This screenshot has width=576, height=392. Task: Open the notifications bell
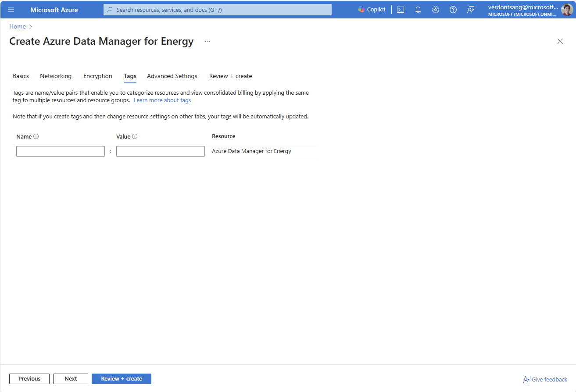pyautogui.click(x=418, y=9)
